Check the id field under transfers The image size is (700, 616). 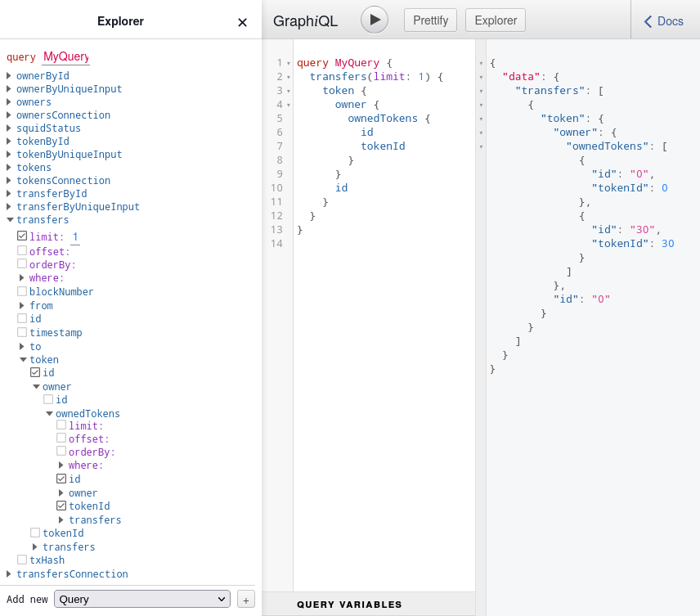pyautogui.click(x=22, y=318)
